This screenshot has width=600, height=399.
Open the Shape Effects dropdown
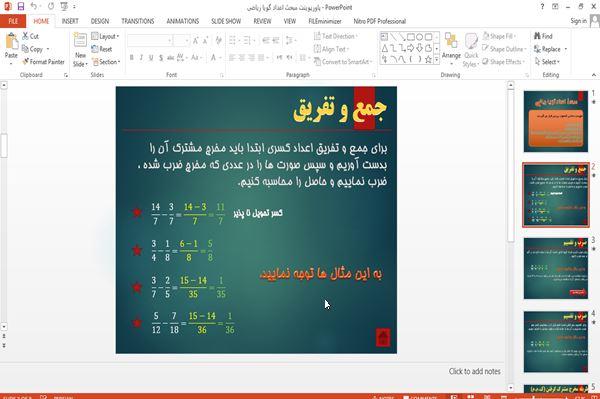tap(503, 62)
